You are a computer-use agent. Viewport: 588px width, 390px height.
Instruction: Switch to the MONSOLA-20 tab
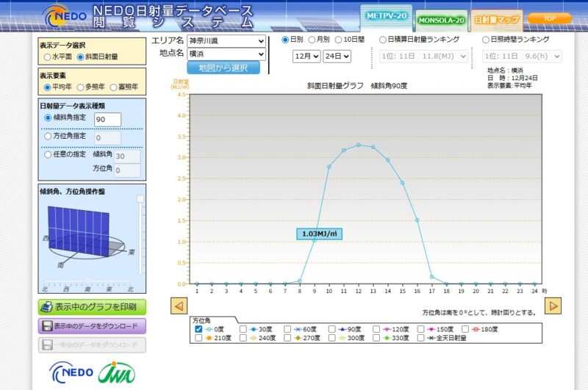[x=440, y=20]
